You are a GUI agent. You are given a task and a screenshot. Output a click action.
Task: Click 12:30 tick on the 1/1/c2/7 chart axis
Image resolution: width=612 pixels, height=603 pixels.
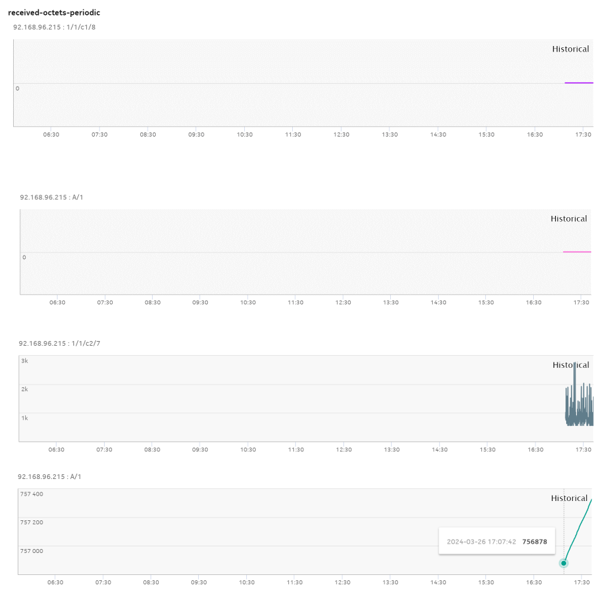[x=344, y=450]
